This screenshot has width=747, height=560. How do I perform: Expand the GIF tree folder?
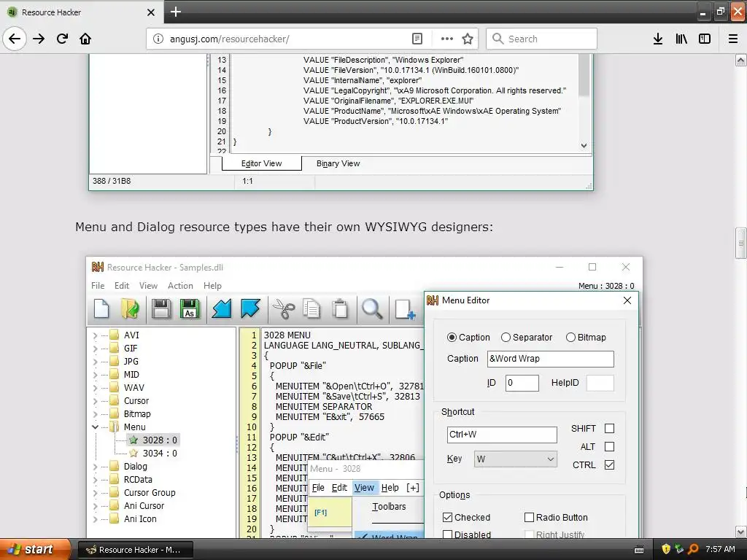pyautogui.click(x=95, y=349)
